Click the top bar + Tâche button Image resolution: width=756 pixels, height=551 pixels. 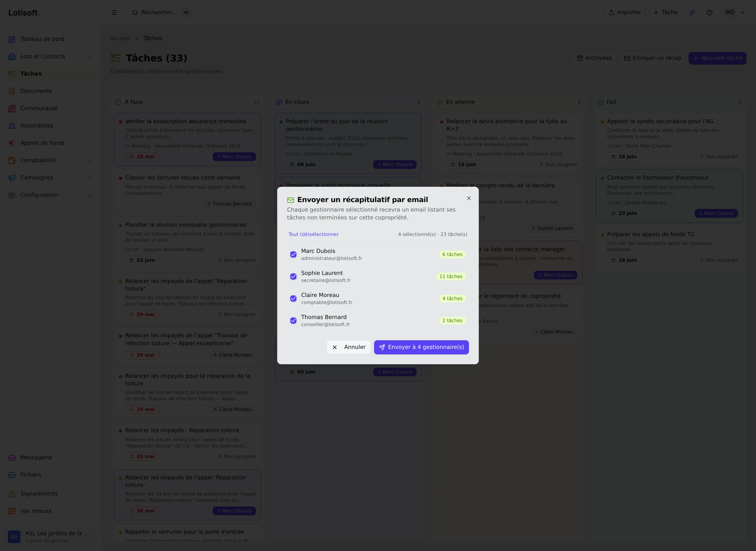(x=665, y=12)
